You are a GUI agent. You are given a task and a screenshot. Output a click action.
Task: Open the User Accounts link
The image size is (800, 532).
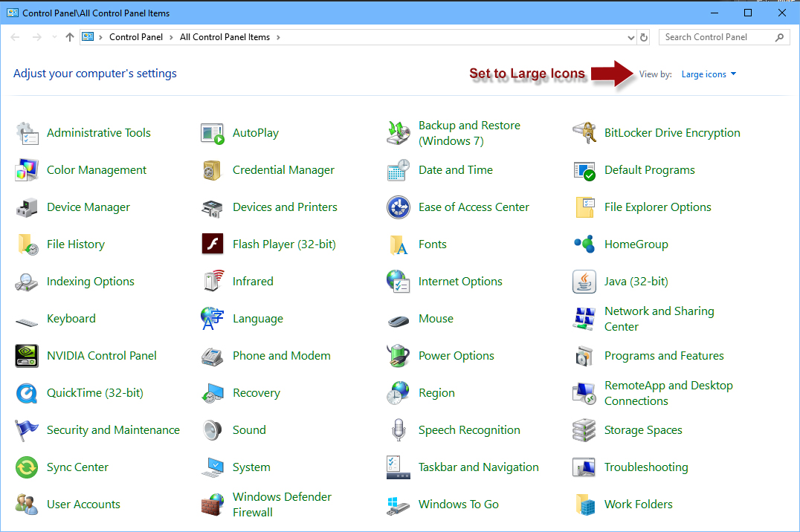point(83,505)
